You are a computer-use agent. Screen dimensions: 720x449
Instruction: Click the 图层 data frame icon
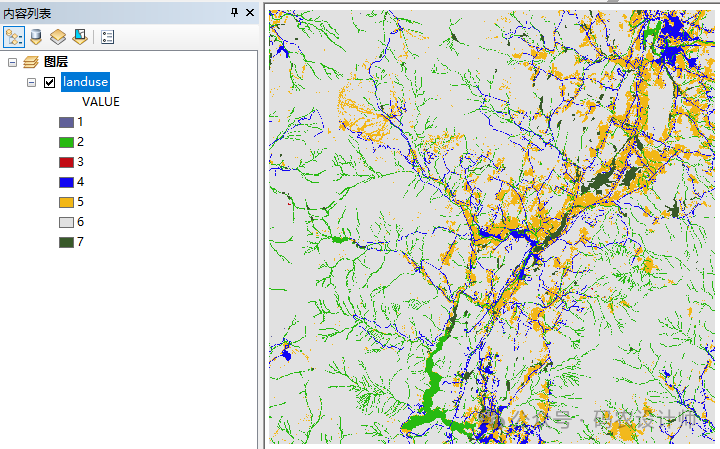[30, 62]
